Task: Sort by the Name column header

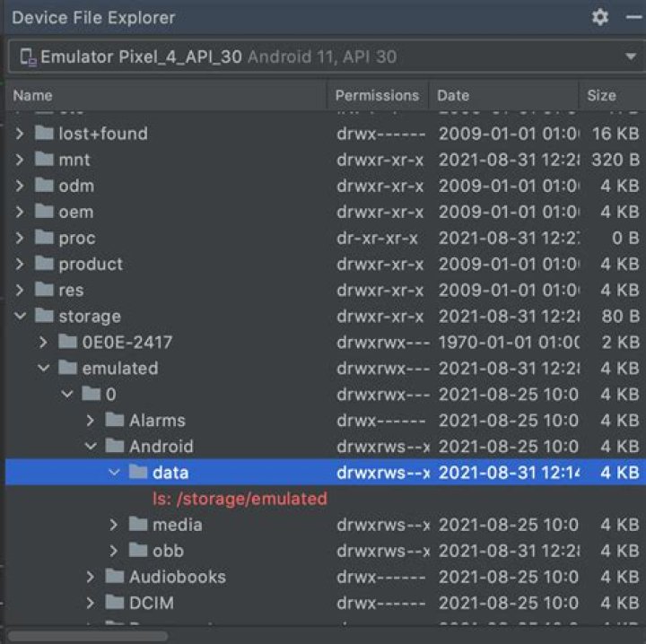Action: coord(33,95)
